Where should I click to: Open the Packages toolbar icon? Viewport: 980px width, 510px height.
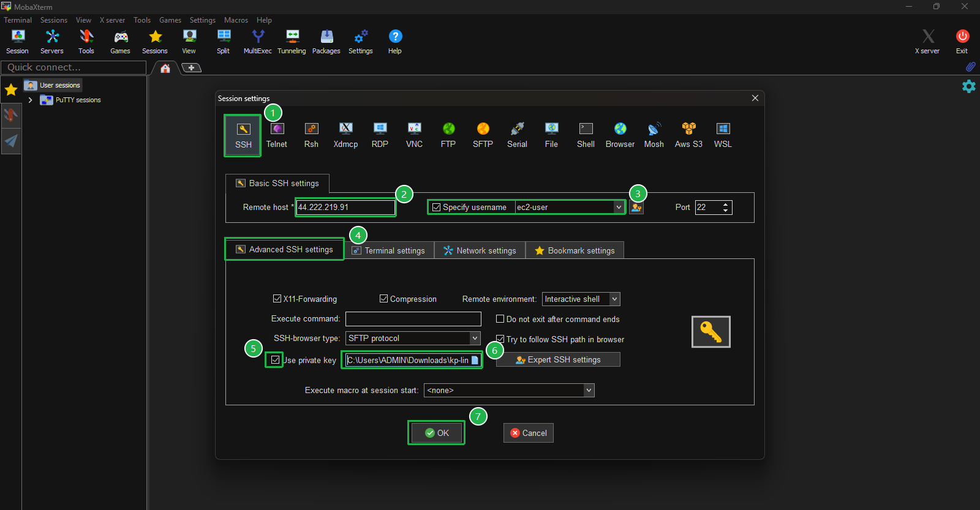tap(326, 42)
